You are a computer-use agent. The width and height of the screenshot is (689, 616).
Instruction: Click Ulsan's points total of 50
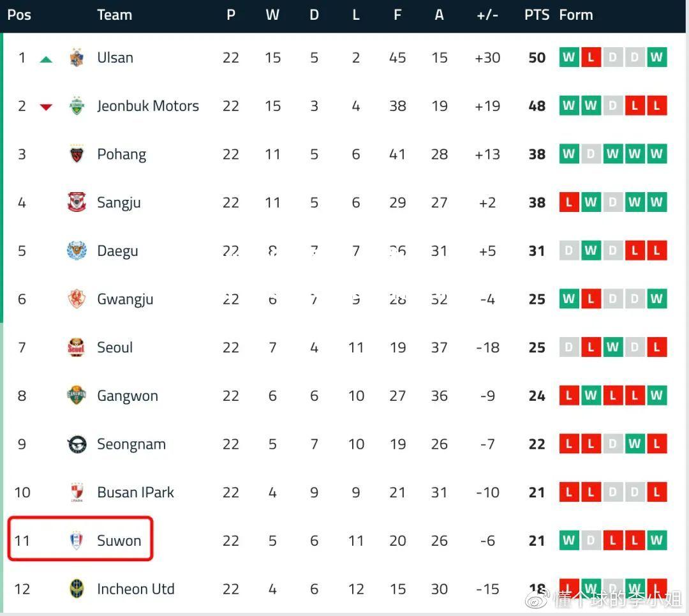tap(537, 57)
